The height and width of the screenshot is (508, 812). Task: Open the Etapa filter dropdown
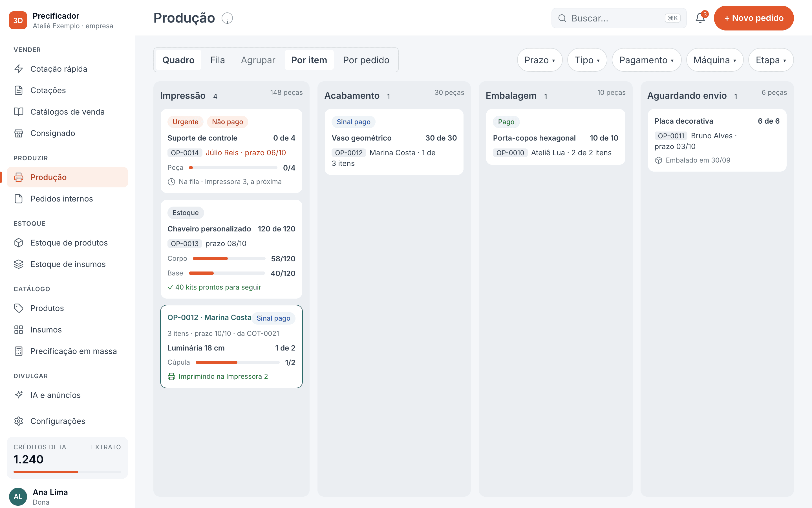pos(771,60)
